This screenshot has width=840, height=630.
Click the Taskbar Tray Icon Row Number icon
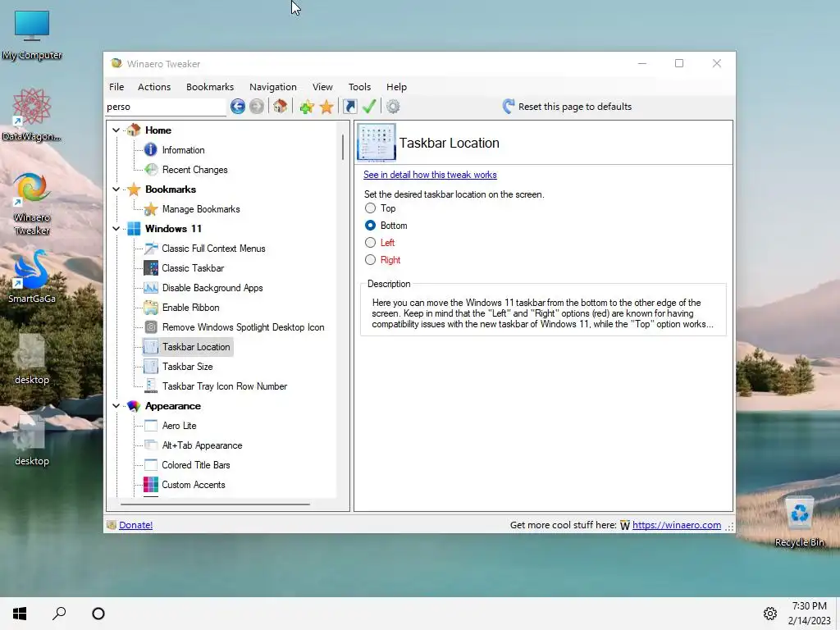tap(151, 386)
